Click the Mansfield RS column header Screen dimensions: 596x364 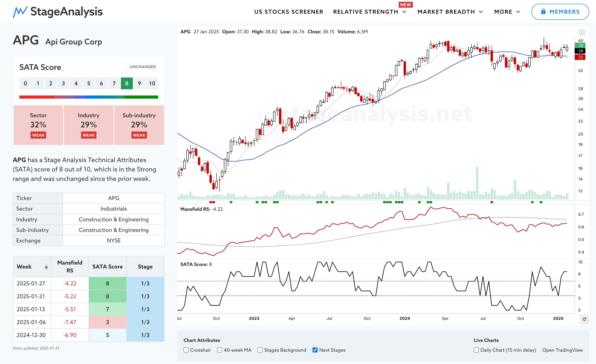[x=70, y=266]
